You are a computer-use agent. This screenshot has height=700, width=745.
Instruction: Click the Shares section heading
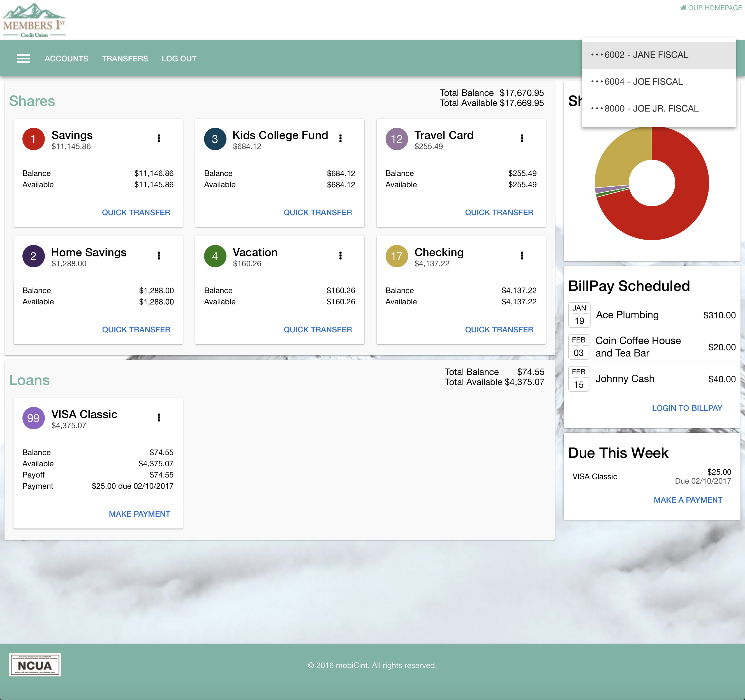(x=32, y=101)
